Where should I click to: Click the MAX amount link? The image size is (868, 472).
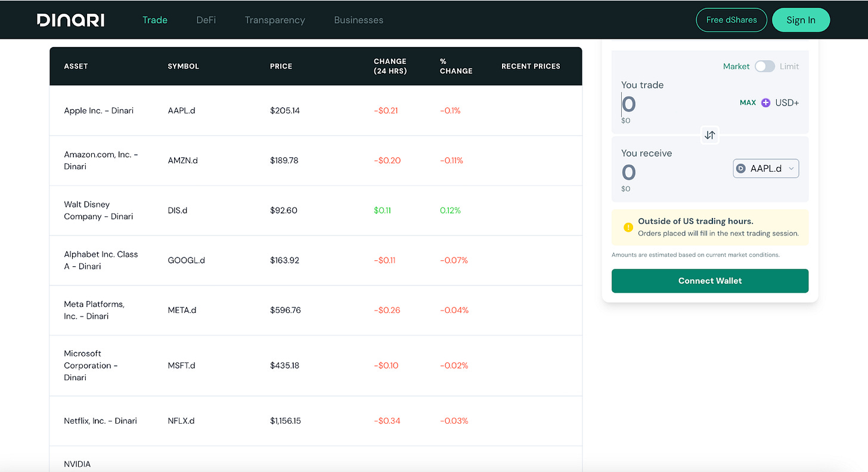[x=748, y=103]
